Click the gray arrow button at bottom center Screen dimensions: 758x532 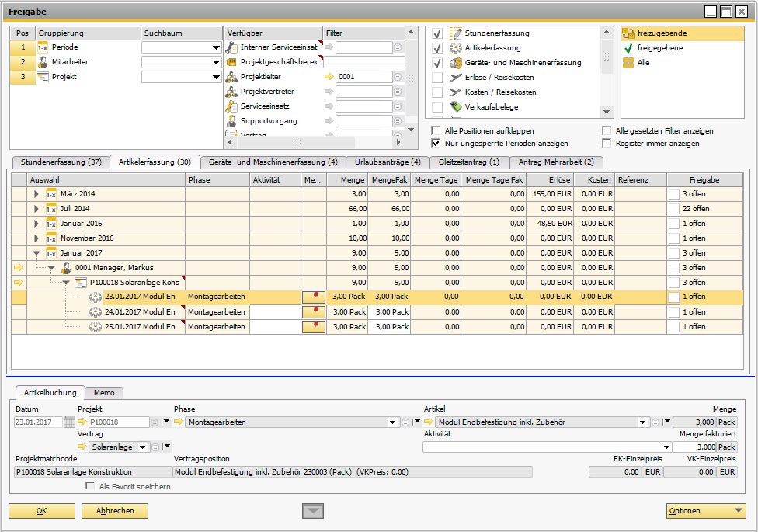[x=313, y=510]
